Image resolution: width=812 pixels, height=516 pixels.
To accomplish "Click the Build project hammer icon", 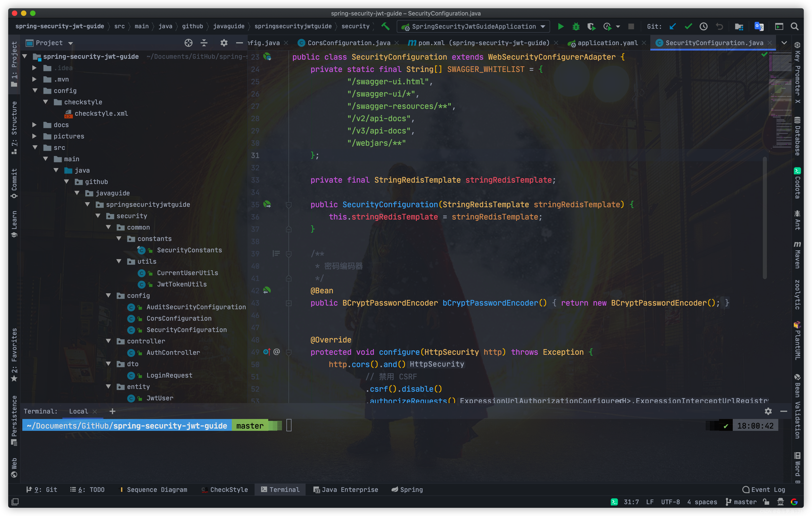I will point(386,26).
